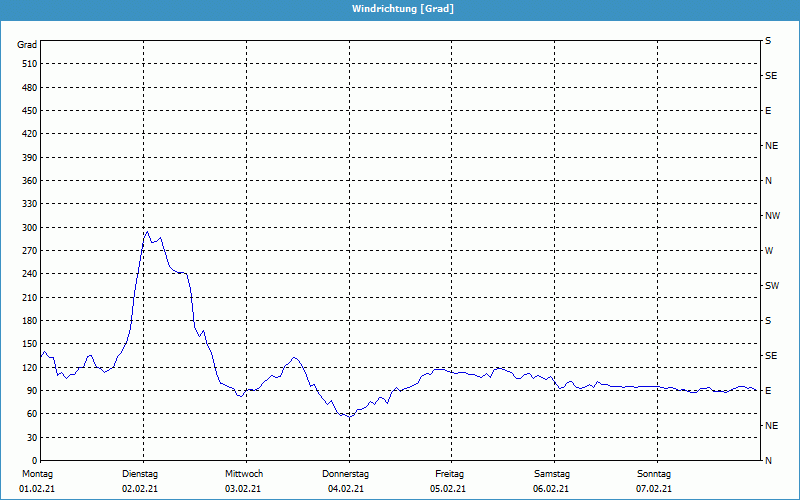This screenshot has width=800, height=500.
Task: Select the Montag 01.02.21 date label
Action: pyautogui.click(x=36, y=481)
